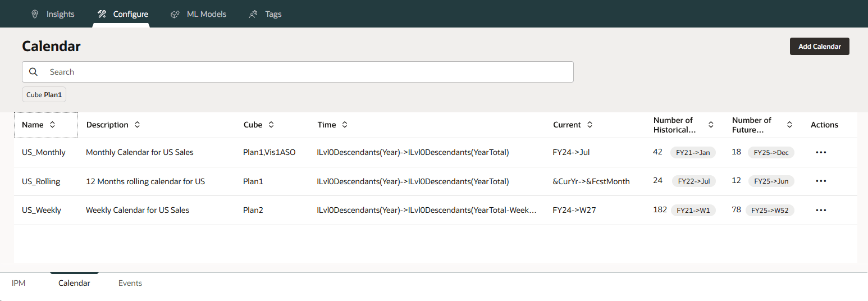Click the Actions column header
This screenshot has width=868, height=301.
(x=824, y=125)
